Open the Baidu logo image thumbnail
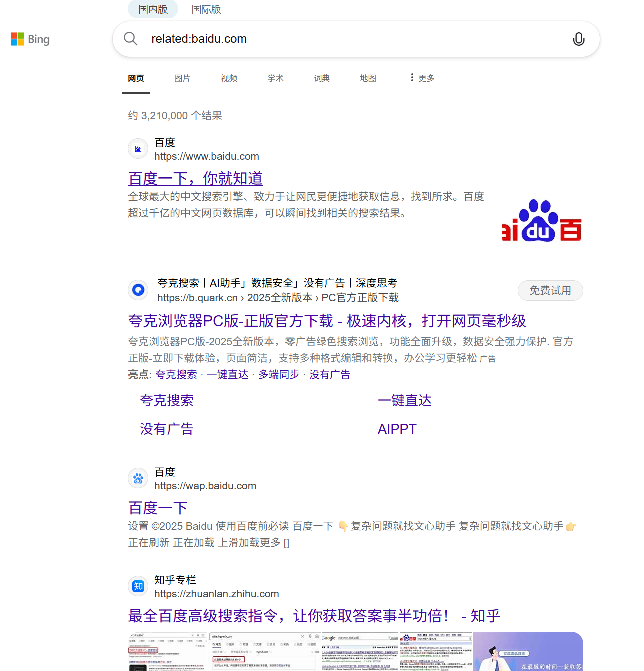Image resolution: width=644 pixels, height=671 pixels. 542,220
